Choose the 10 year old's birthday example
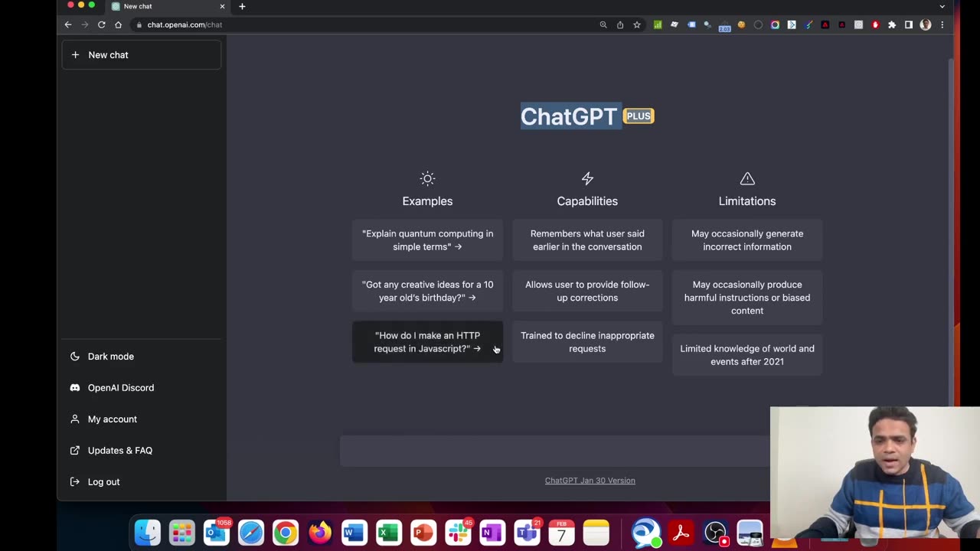The image size is (980, 551). [427, 292]
